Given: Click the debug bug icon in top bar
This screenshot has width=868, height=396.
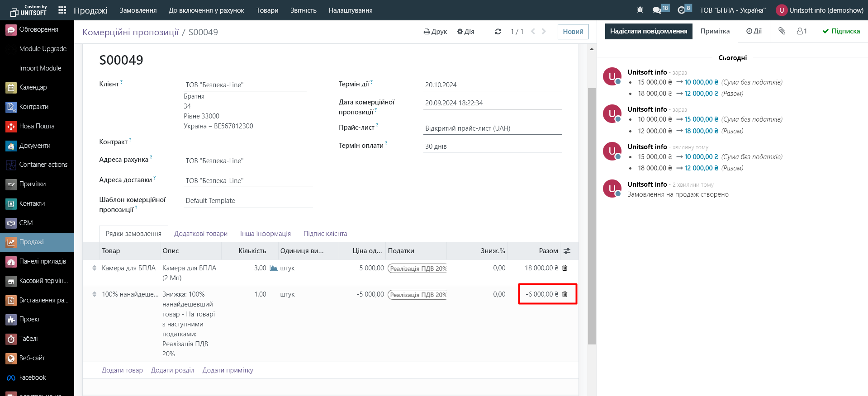Looking at the screenshot, I should tap(640, 10).
